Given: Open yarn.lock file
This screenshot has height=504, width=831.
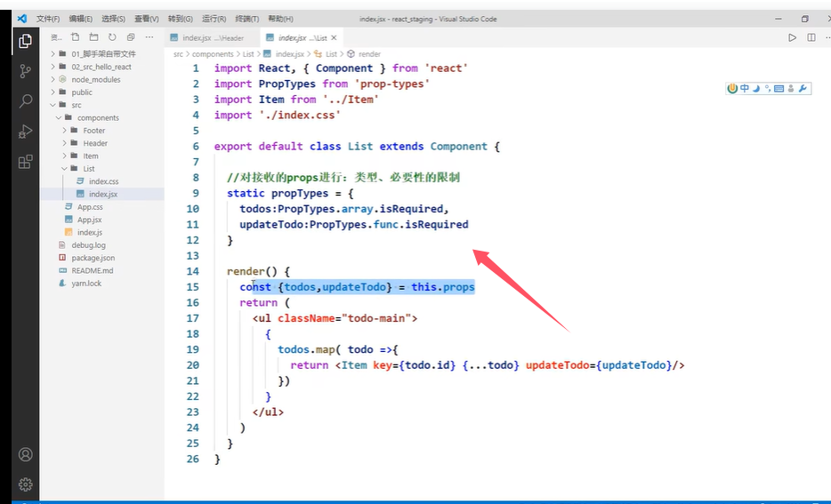Looking at the screenshot, I should pos(101,284).
